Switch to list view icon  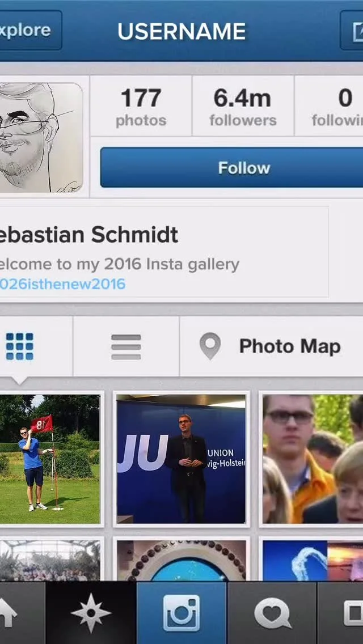coord(126,346)
